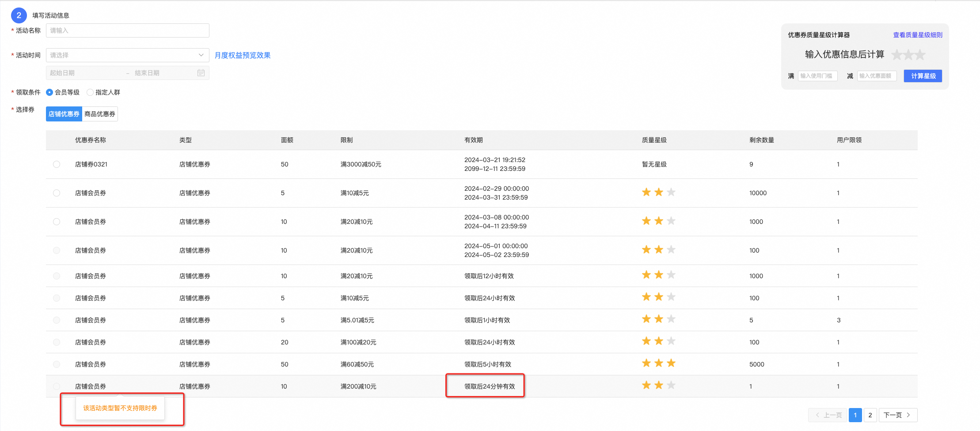This screenshot has width=980, height=431.
Task: Focus the 活动名称 input field
Action: pos(128,30)
